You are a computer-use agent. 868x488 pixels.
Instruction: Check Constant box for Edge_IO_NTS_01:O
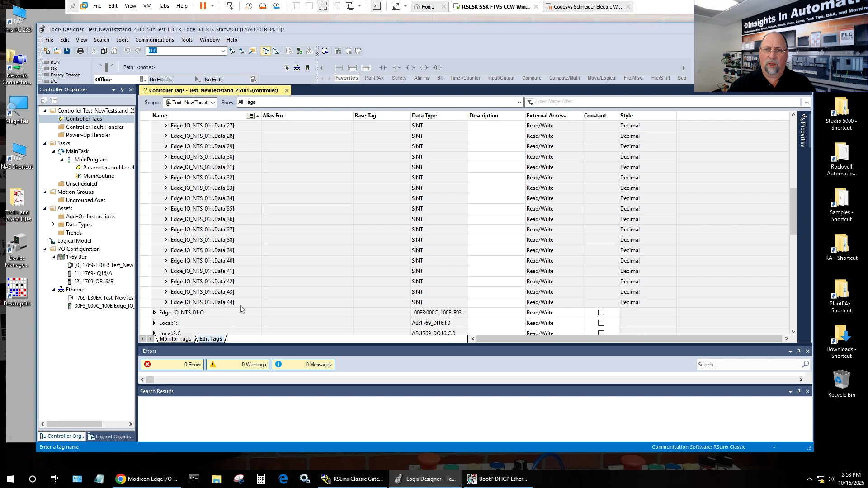[x=601, y=313]
